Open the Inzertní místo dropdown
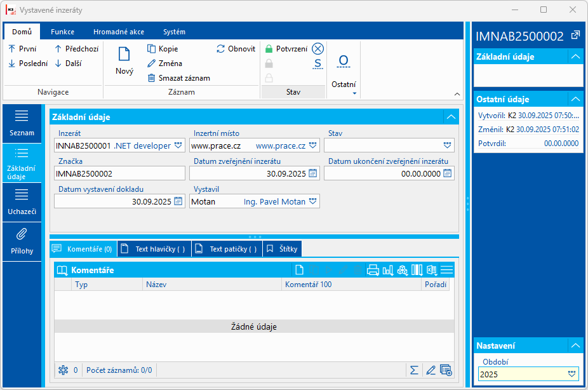 tap(313, 145)
